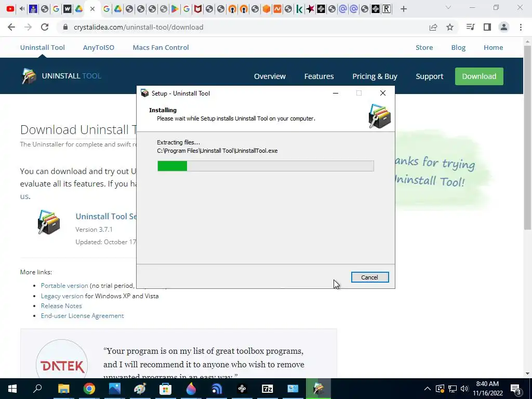The width and height of the screenshot is (532, 399).
Task: Switch to the black W favicon tab
Action: 68,9
